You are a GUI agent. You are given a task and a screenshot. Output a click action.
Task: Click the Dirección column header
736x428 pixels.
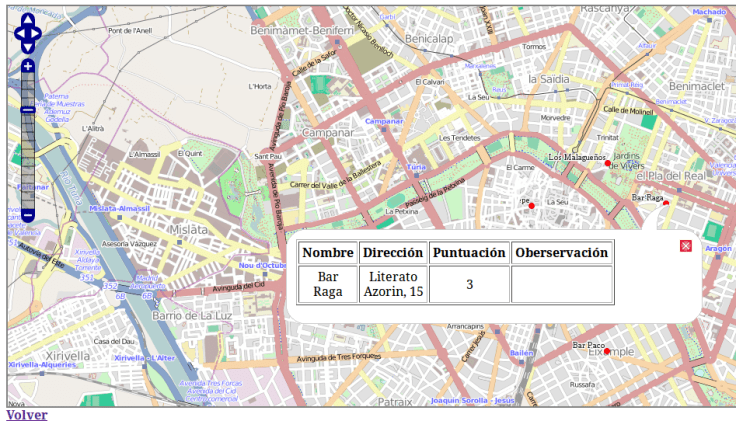393,253
